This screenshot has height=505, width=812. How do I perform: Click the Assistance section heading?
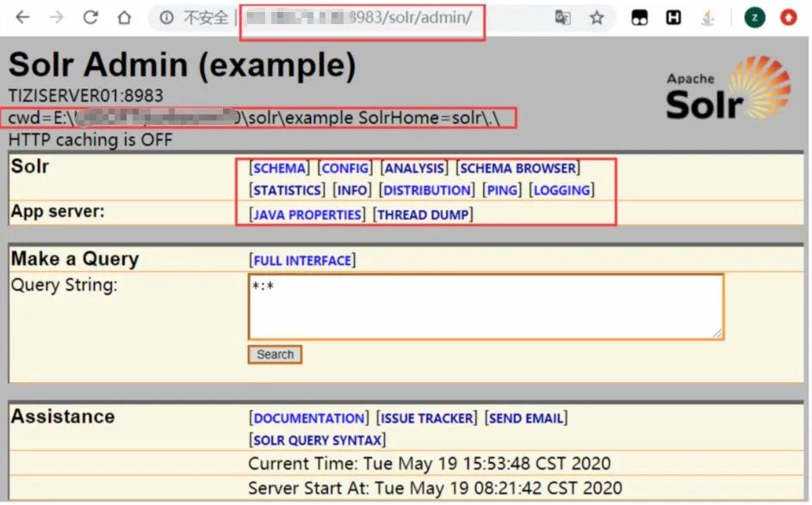coord(63,416)
